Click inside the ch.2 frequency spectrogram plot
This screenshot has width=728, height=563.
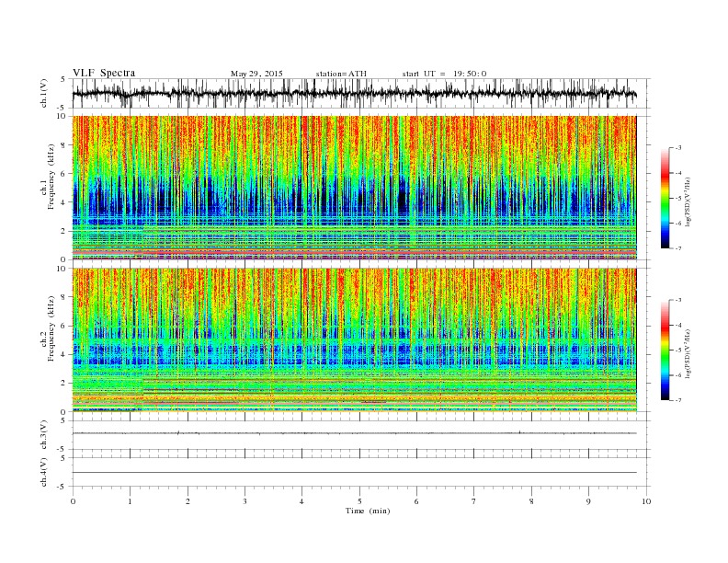click(354, 340)
